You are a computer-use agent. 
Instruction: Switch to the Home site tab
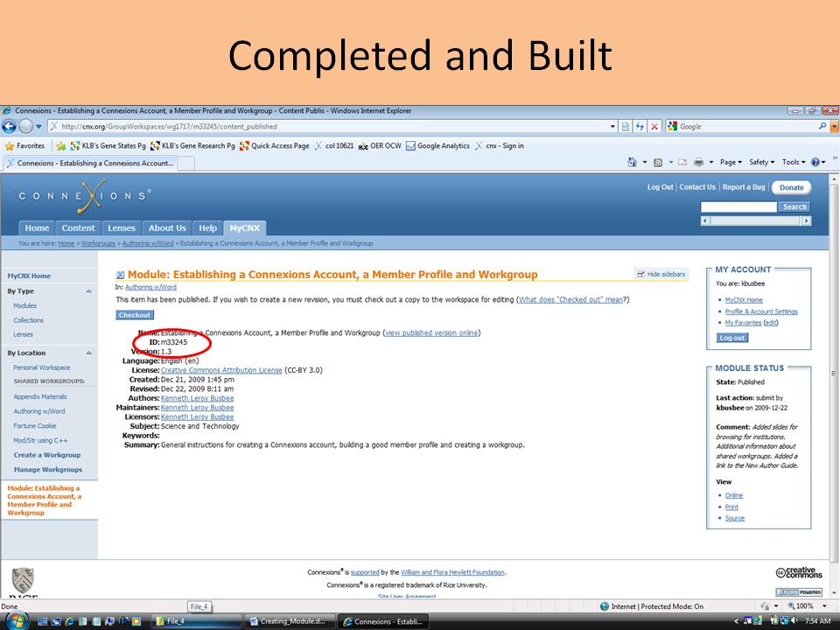tap(37, 228)
